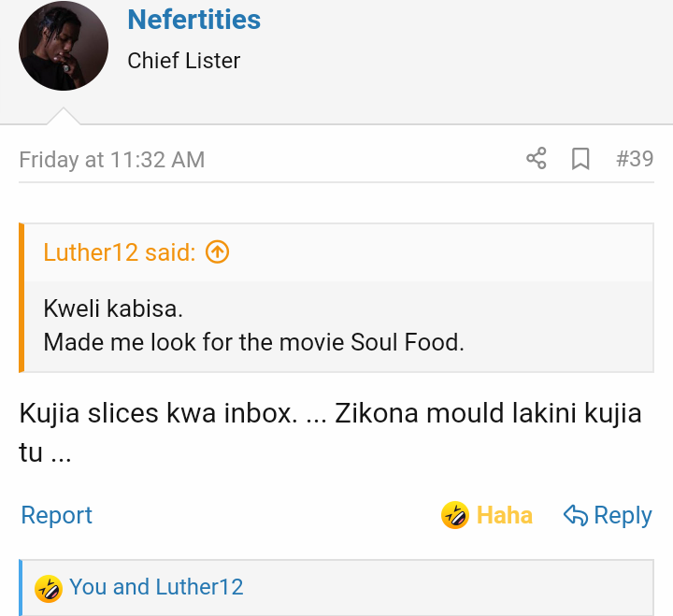Image resolution: width=673 pixels, height=616 pixels.
Task: Click the Reply button
Action: (608, 515)
